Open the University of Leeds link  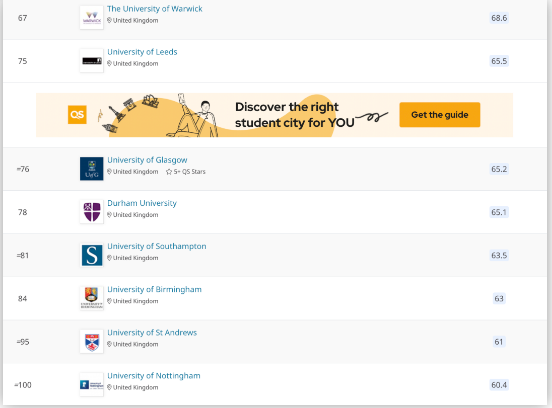[142, 52]
